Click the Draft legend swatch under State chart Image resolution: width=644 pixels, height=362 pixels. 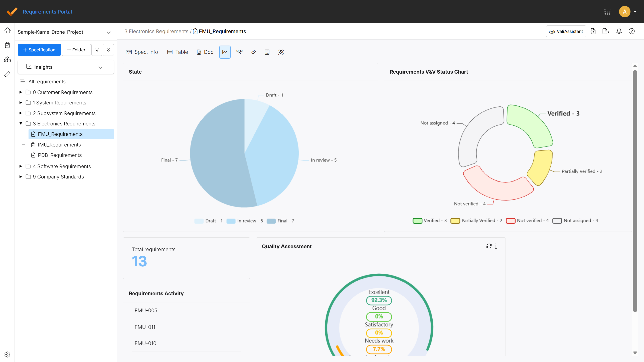[199, 221]
